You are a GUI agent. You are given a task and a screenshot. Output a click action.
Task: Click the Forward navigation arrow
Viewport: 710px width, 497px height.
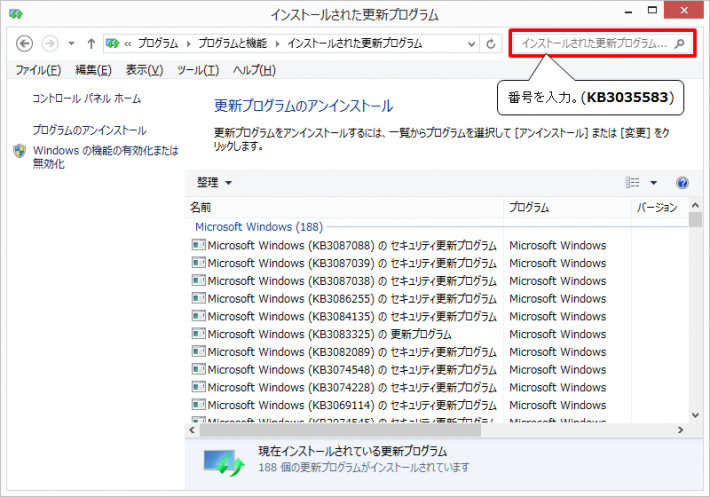(x=50, y=43)
